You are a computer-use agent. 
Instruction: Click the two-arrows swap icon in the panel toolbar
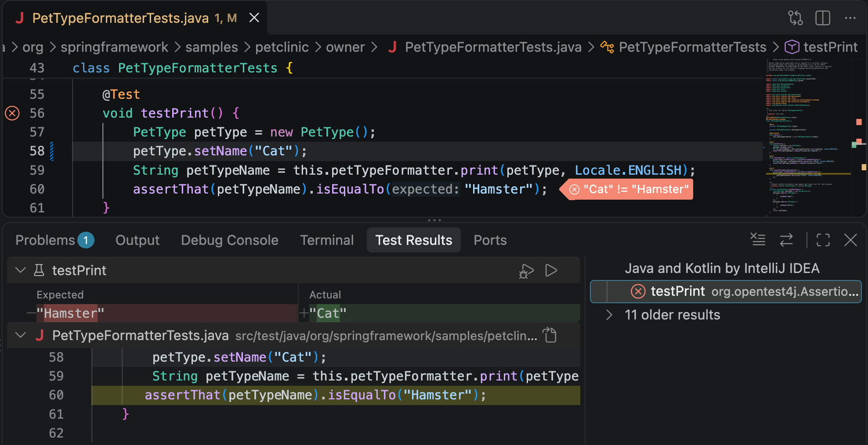click(786, 240)
